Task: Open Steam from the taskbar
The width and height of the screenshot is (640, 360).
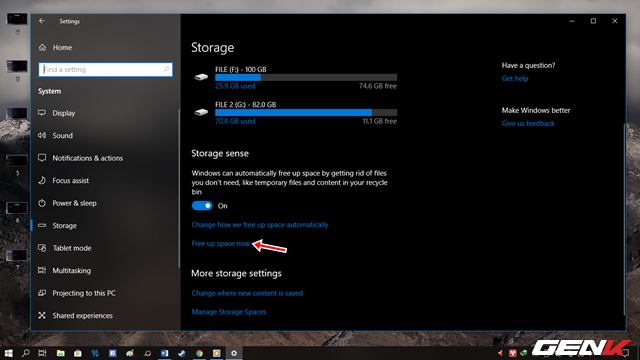Action: point(182,353)
